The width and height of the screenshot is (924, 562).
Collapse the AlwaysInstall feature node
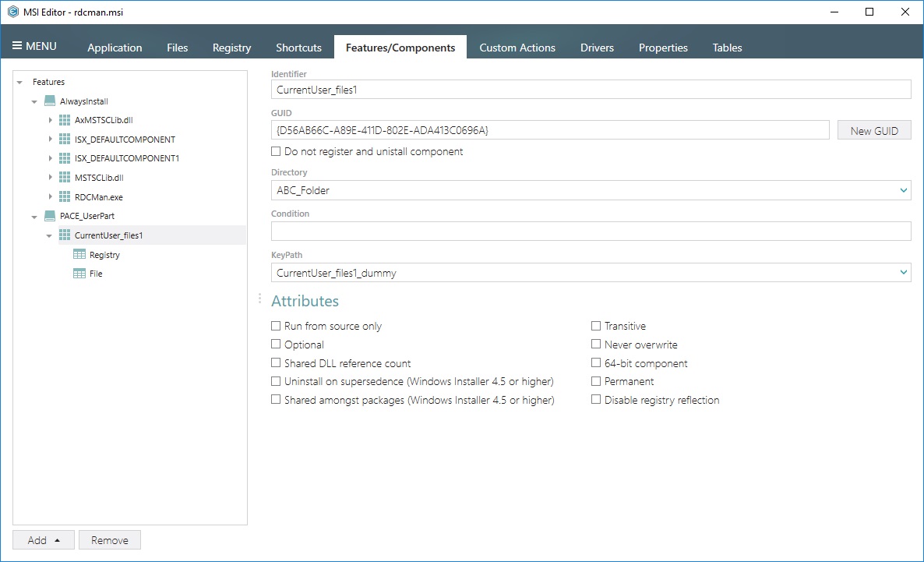(x=34, y=102)
